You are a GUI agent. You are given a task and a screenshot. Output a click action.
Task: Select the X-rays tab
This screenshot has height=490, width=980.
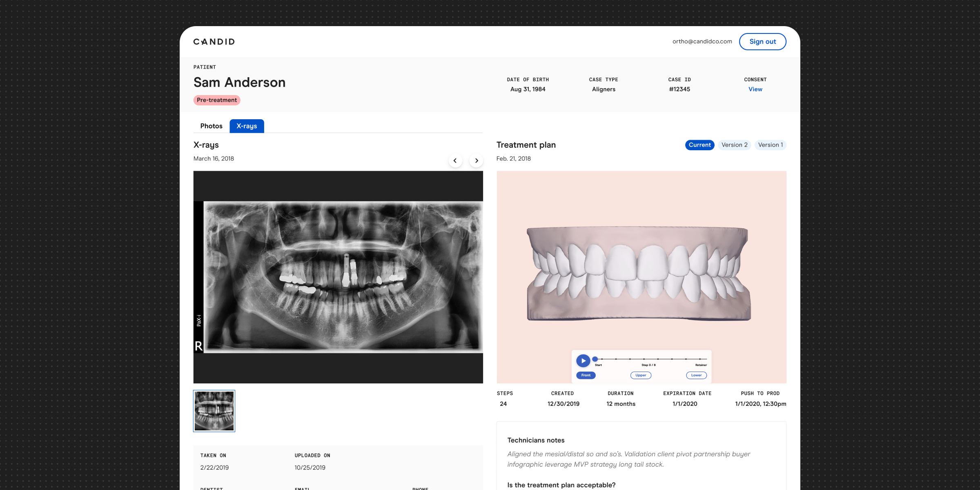(246, 126)
